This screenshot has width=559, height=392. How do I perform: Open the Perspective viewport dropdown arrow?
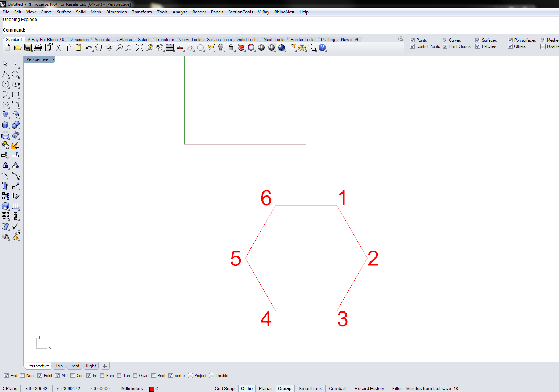[53, 59]
